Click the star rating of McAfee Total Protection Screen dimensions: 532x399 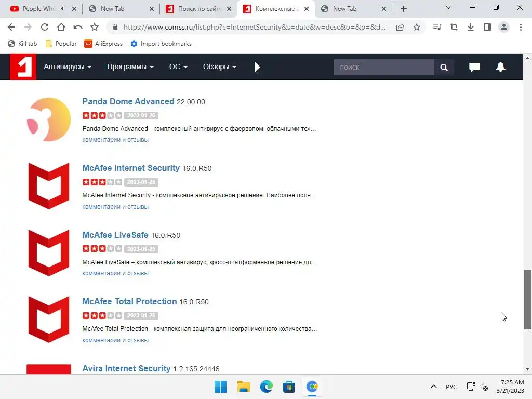pos(102,315)
